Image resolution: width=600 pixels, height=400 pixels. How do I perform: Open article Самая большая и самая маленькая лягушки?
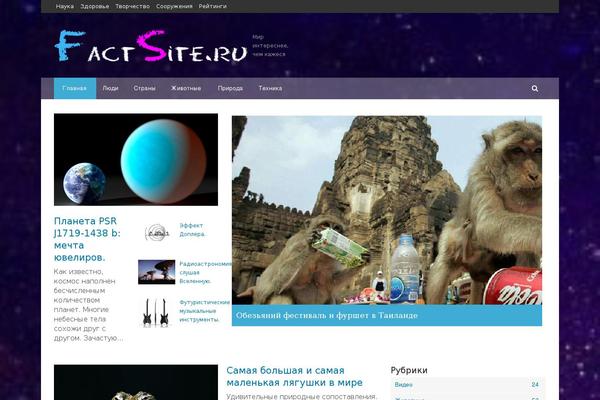[x=294, y=376]
